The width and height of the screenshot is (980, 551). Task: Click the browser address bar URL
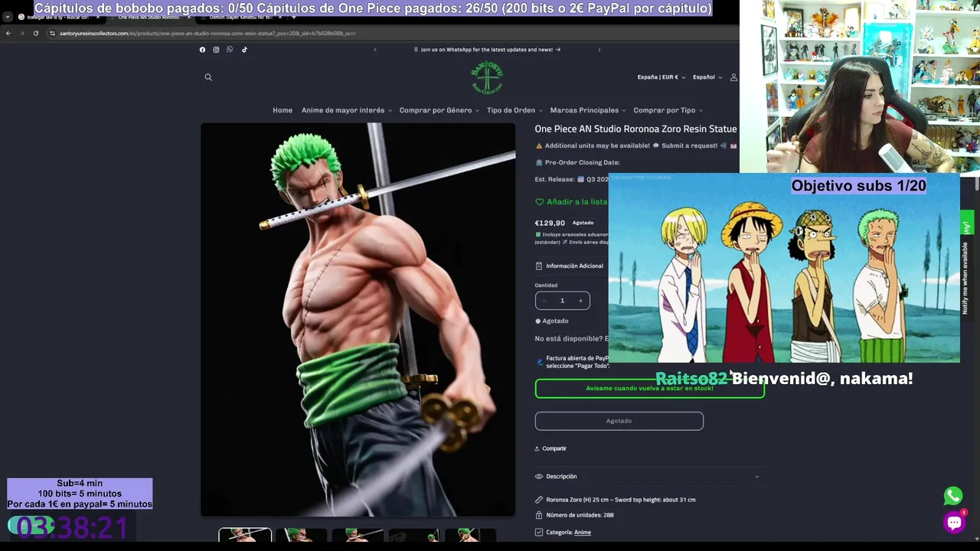coord(207,33)
